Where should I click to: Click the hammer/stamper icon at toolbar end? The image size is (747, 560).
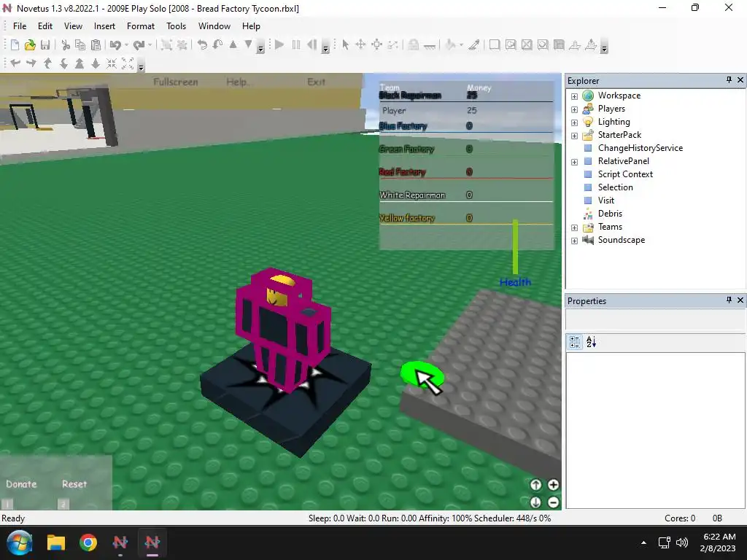pyautogui.click(x=591, y=44)
